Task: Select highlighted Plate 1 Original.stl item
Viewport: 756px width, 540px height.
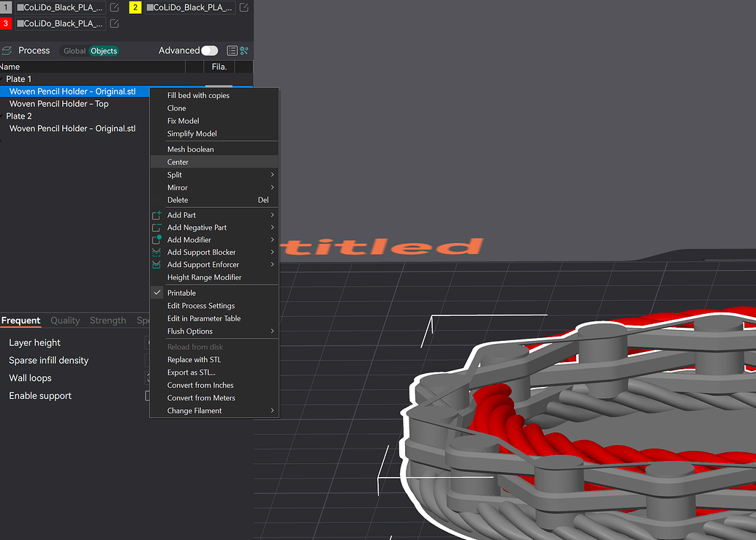Action: [75, 91]
